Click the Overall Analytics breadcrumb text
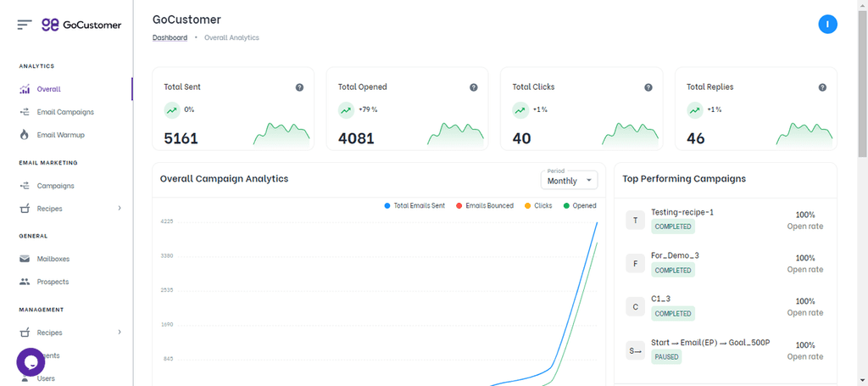 coord(231,37)
